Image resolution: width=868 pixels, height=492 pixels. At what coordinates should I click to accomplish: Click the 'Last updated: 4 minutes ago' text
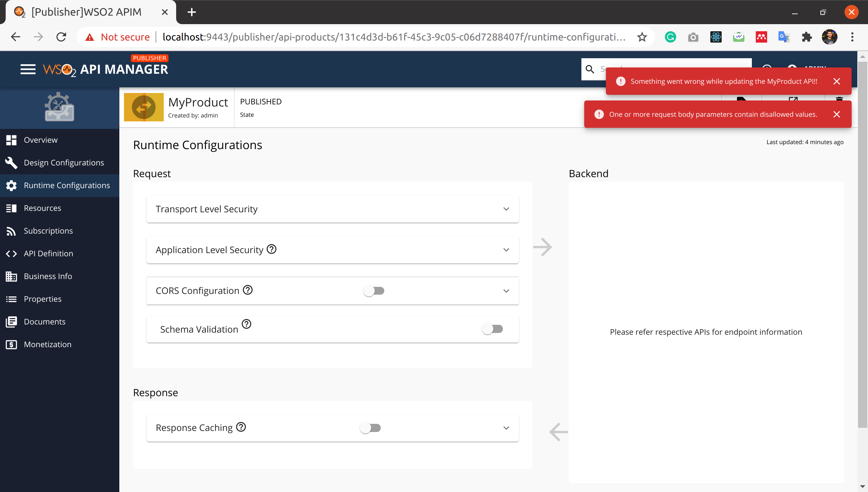click(805, 142)
